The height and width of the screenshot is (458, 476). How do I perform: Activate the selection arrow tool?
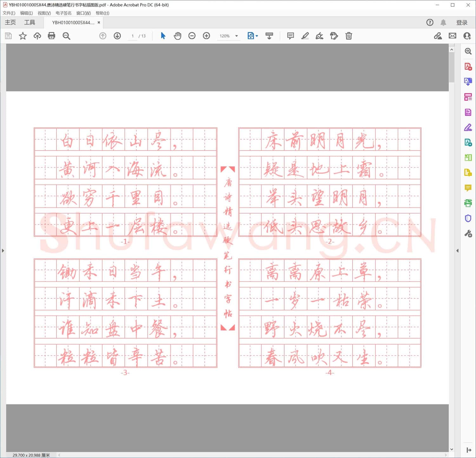(163, 36)
